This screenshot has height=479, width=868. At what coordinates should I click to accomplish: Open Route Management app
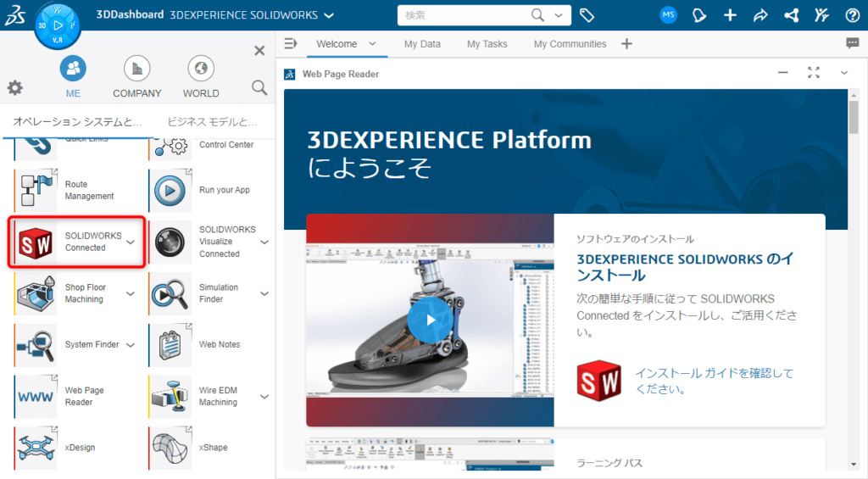point(36,190)
